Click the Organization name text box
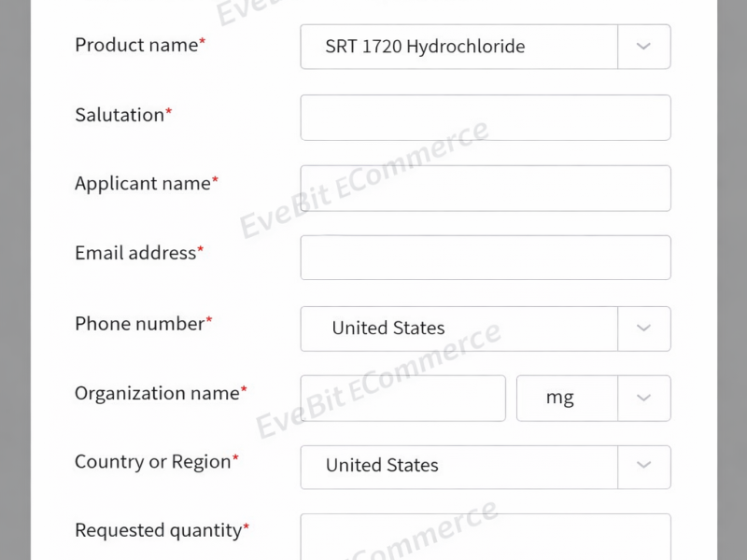This screenshot has width=747, height=560. (x=402, y=398)
